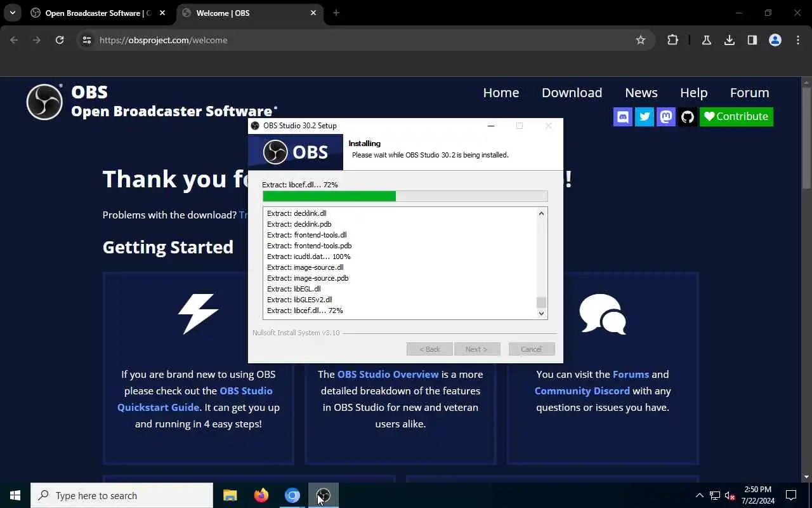Image resolution: width=812 pixels, height=508 pixels.
Task: Click the muted volume tray icon
Action: tap(730, 495)
